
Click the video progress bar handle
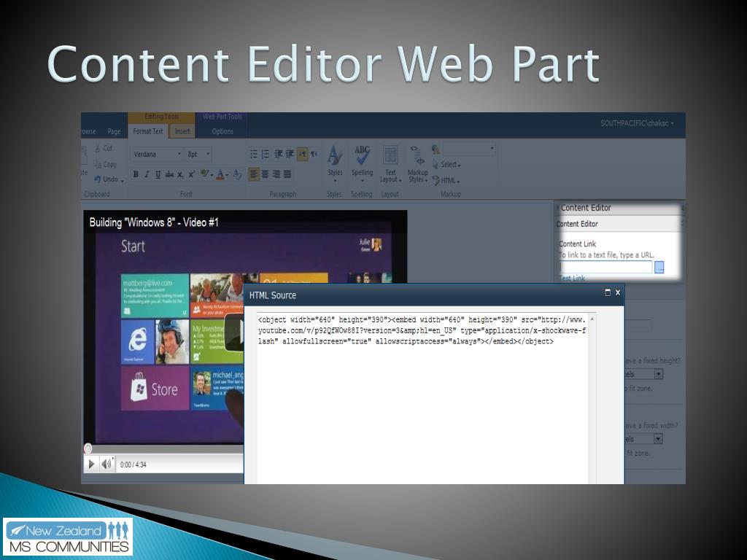(x=88, y=448)
